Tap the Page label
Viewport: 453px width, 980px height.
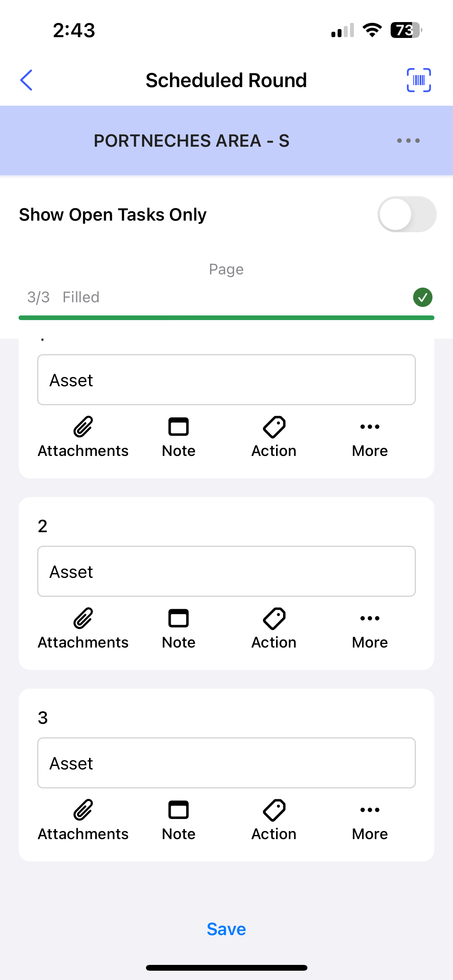226,269
